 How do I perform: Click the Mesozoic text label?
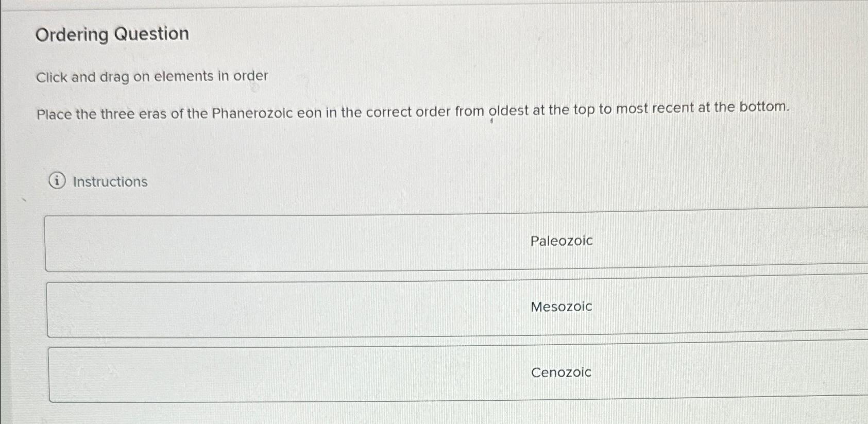(x=561, y=307)
